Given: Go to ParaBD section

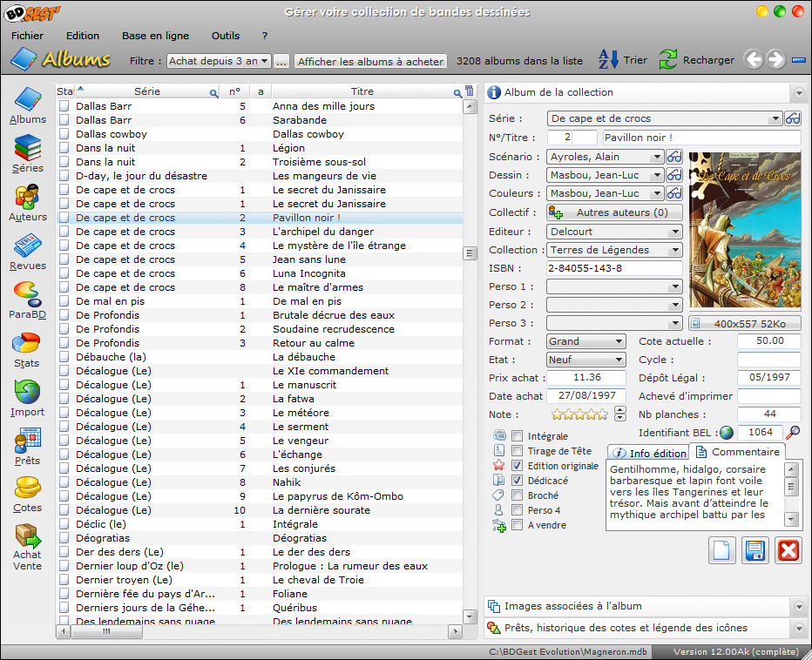Looking at the screenshot, I should [x=28, y=300].
